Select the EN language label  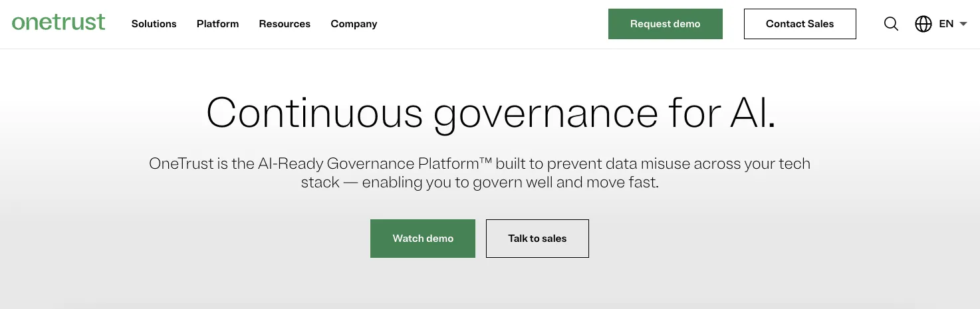pos(946,24)
